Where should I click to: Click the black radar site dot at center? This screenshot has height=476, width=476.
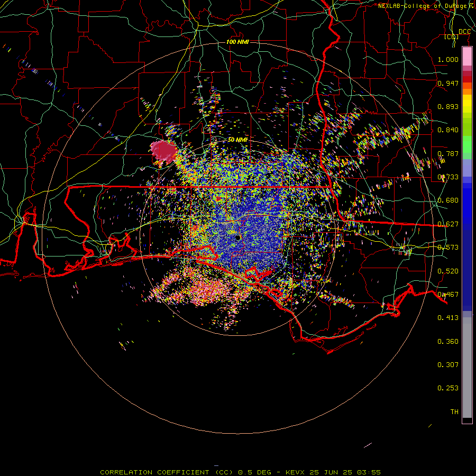(x=238, y=237)
